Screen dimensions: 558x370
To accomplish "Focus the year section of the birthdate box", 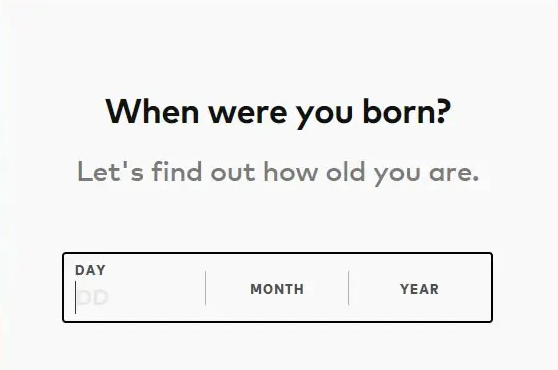I will click(x=420, y=288).
